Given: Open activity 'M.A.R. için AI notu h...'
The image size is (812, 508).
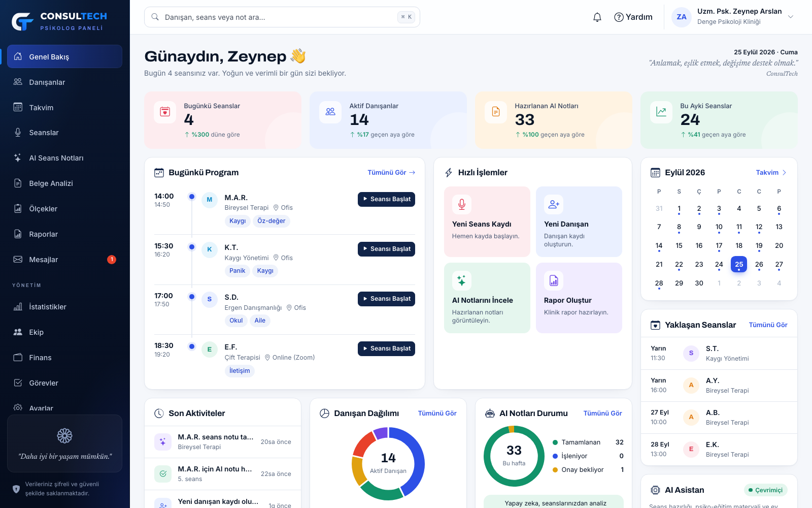Looking at the screenshot, I should [x=223, y=474].
